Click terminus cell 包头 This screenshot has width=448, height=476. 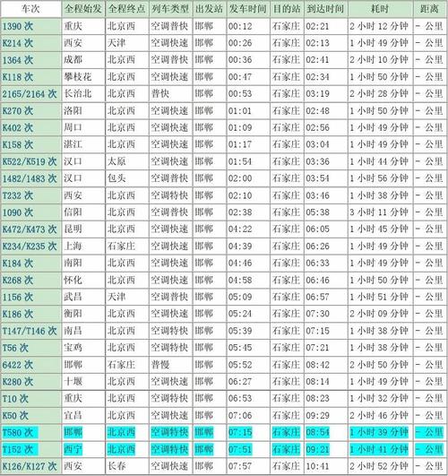point(116,178)
